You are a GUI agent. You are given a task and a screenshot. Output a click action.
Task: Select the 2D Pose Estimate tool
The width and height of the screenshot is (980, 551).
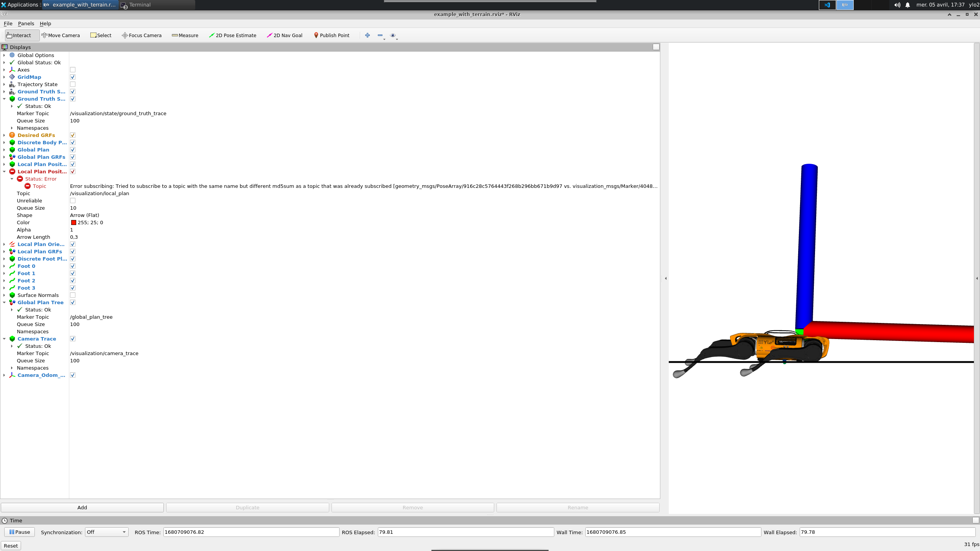(x=233, y=35)
